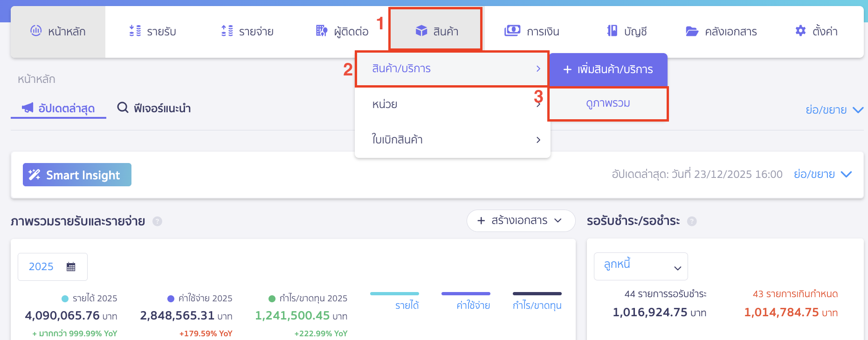Click the รายรับ income list icon
This screenshot has height=340, width=868.
coord(135,31)
